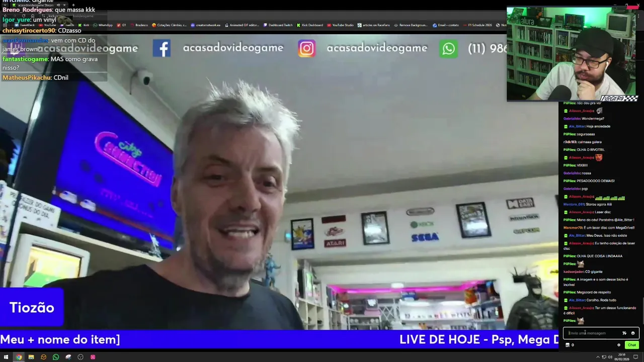This screenshot has width=644, height=362.
Task: Open the creatornetwork.ea bookmark
Action: pos(205,25)
